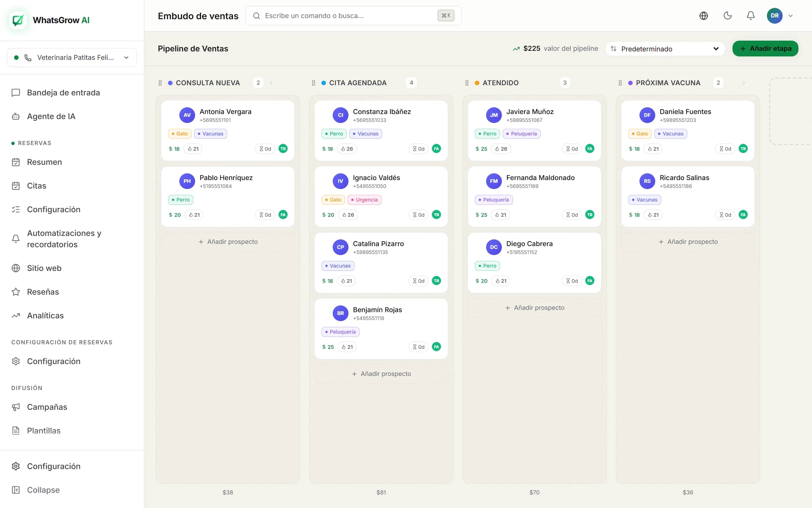Click Perro tag on Diego Cabrera card
The image size is (812, 508).
coord(487,266)
